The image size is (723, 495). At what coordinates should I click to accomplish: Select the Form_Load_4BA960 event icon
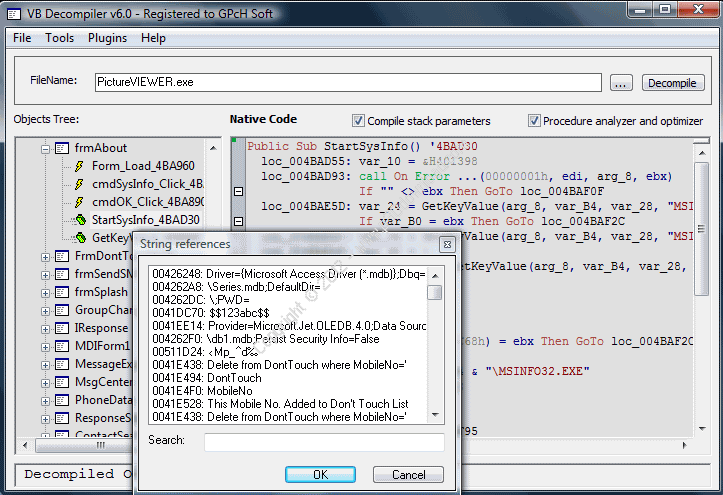[x=79, y=166]
